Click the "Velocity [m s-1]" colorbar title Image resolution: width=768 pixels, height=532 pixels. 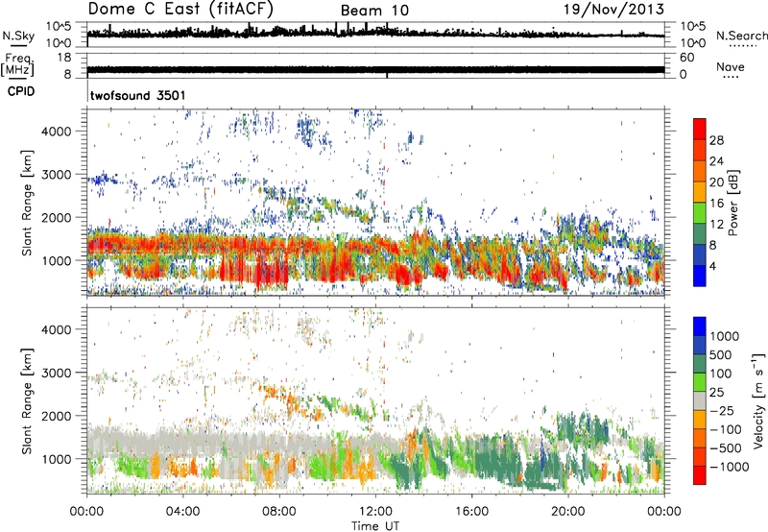pyautogui.click(x=758, y=400)
